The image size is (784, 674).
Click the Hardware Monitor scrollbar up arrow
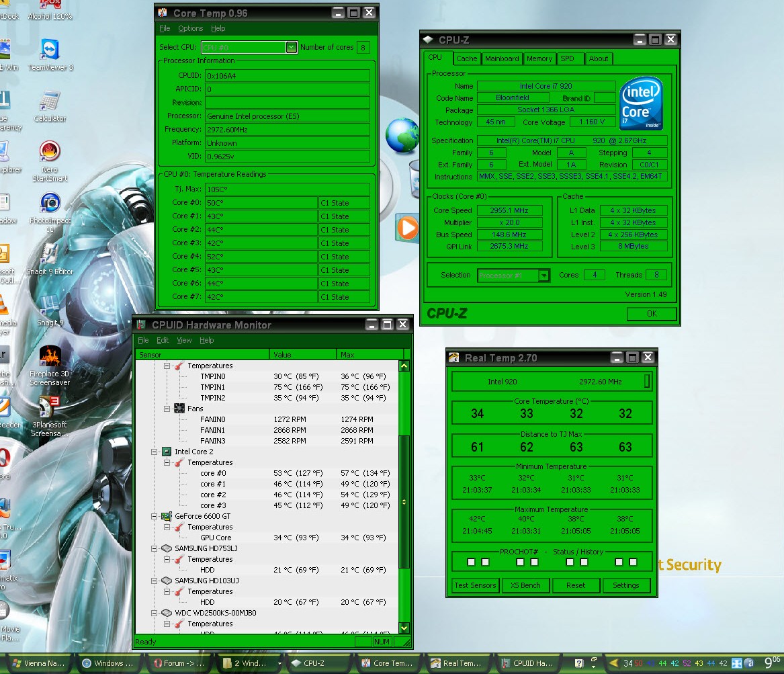404,366
